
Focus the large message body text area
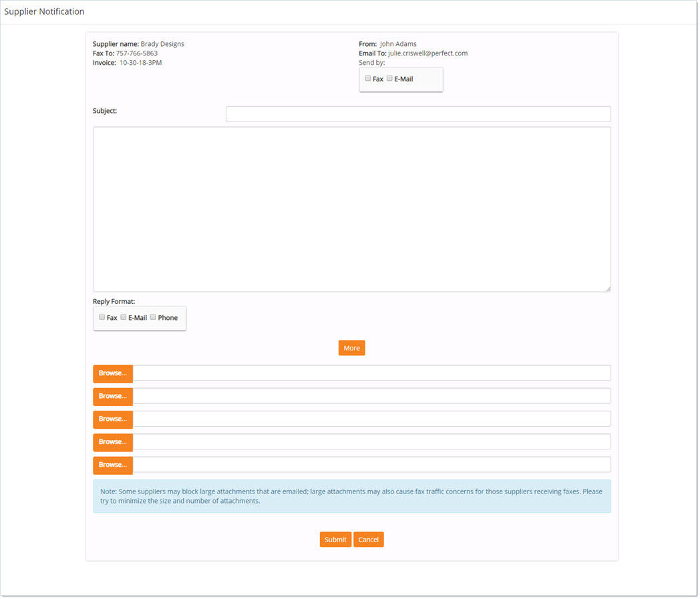(x=352, y=209)
